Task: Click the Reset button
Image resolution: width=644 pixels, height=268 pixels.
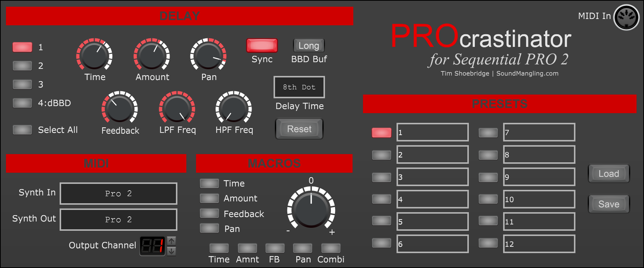Action: click(299, 129)
